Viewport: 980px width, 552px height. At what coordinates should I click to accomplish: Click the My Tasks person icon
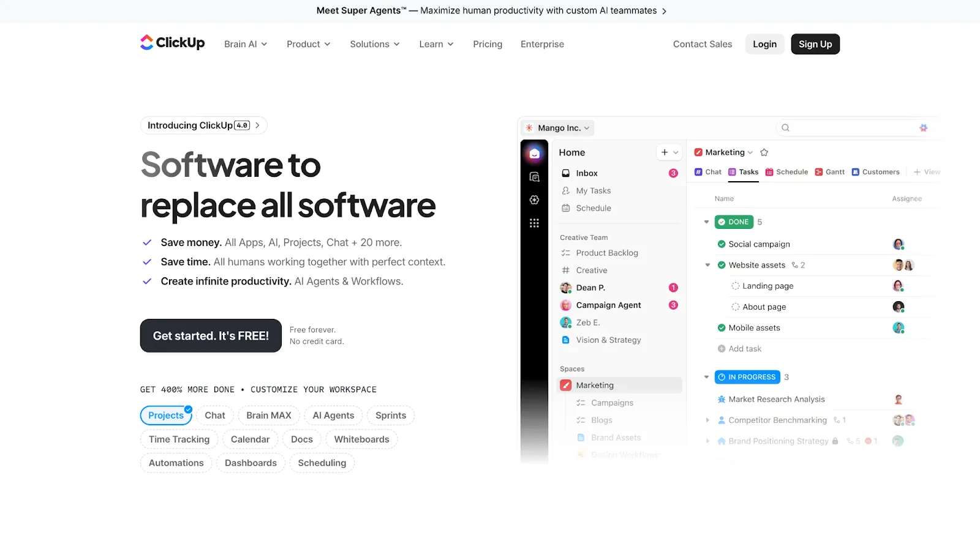[x=566, y=191]
